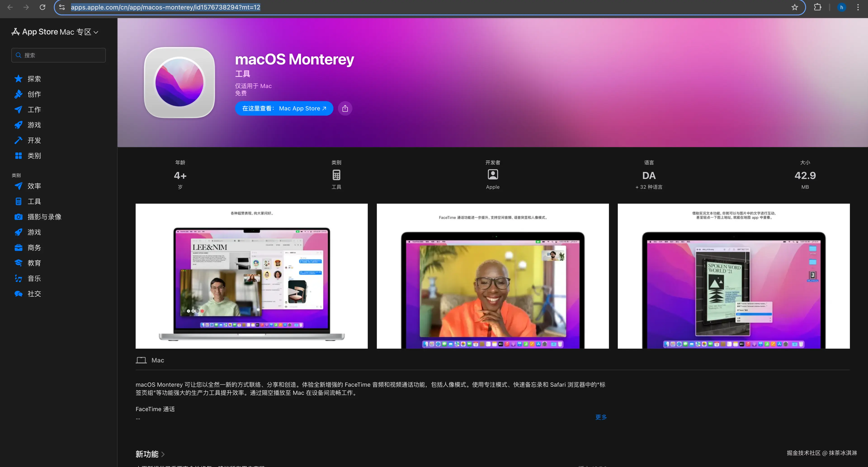This screenshot has width=868, height=467.
Task: Expand description with the 更多 link
Action: pyautogui.click(x=601, y=417)
